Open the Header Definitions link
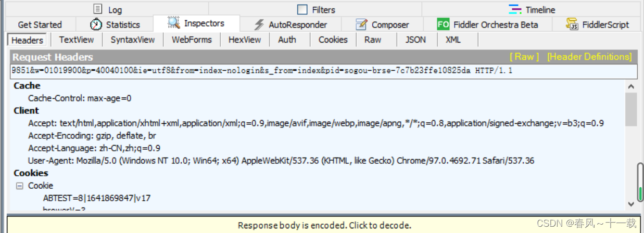The height and width of the screenshot is (233, 644). 589,57
